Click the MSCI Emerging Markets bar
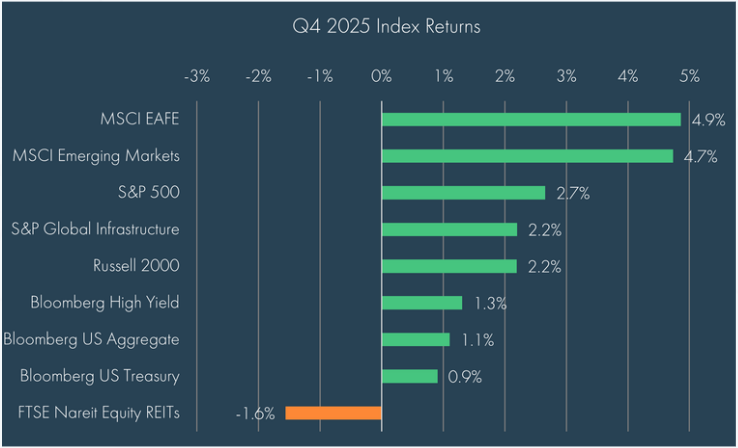738x448 pixels. [x=527, y=156]
